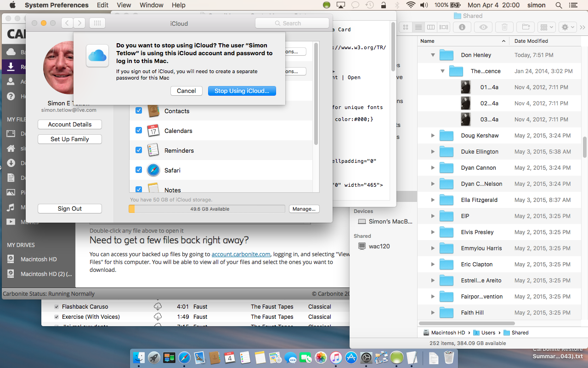Open the Window menu
This screenshot has width=588, height=368.
click(152, 5)
